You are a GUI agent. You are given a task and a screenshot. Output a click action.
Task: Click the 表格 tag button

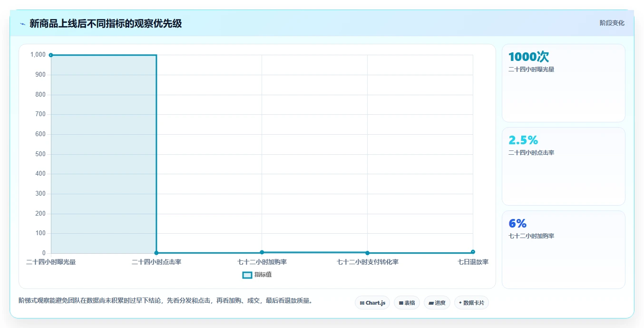pos(407,303)
